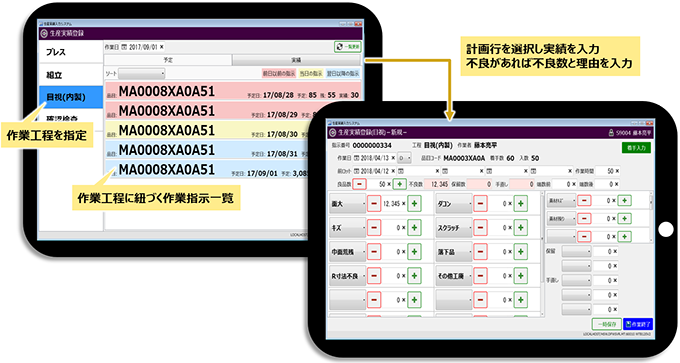680x363 pixels.
Task: Click the 一覧更新 refresh button
Action: tap(347, 47)
